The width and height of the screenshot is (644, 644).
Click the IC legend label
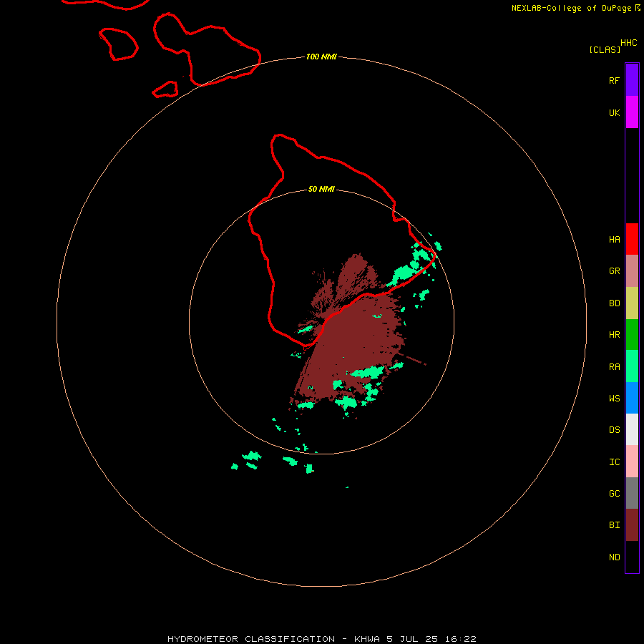[x=614, y=462]
